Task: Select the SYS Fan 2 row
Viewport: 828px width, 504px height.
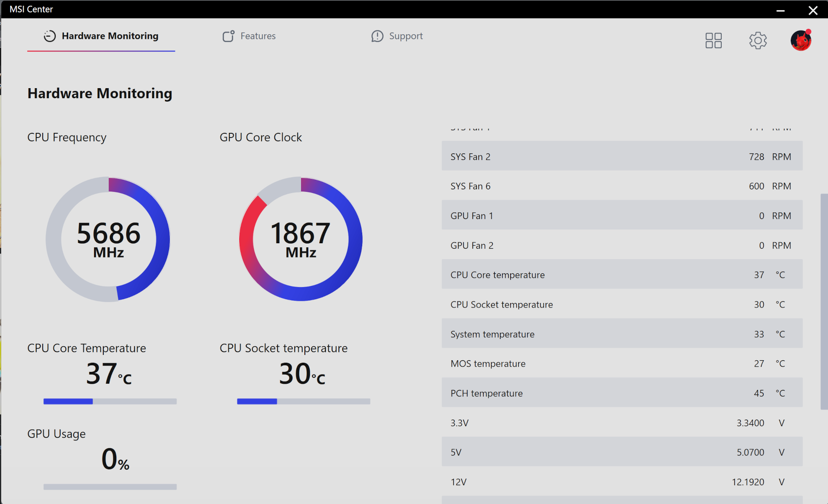Action: [622, 156]
